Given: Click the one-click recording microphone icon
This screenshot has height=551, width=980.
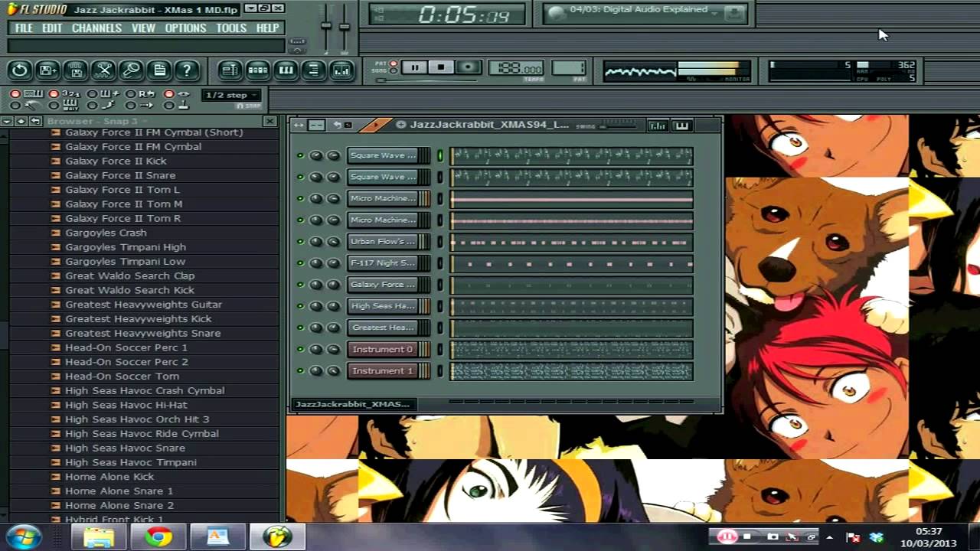Looking at the screenshot, I should click(x=131, y=70).
